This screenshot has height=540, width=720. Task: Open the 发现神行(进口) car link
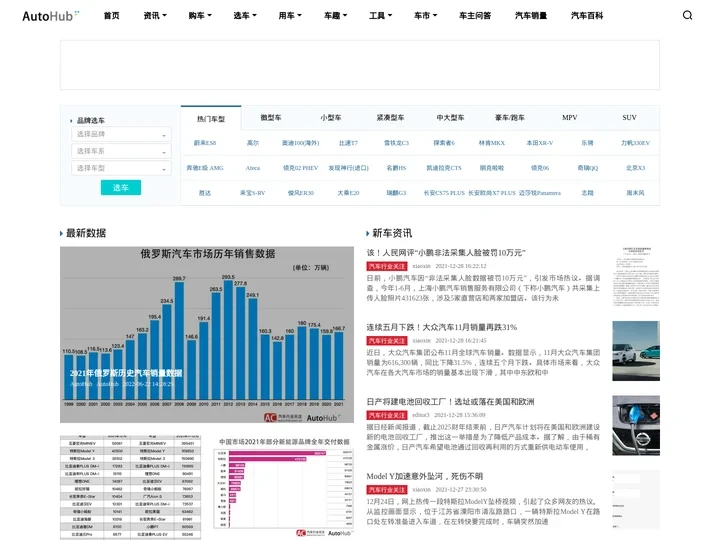pos(348,168)
